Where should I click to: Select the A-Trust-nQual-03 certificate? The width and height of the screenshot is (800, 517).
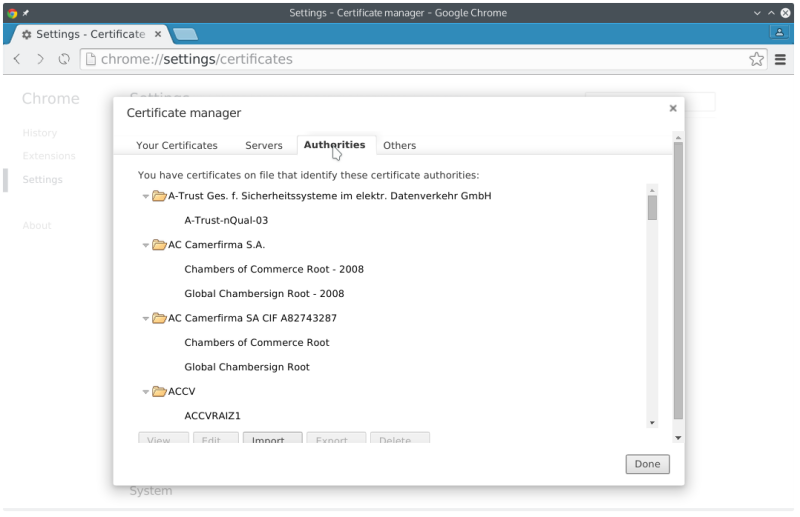pos(226,220)
